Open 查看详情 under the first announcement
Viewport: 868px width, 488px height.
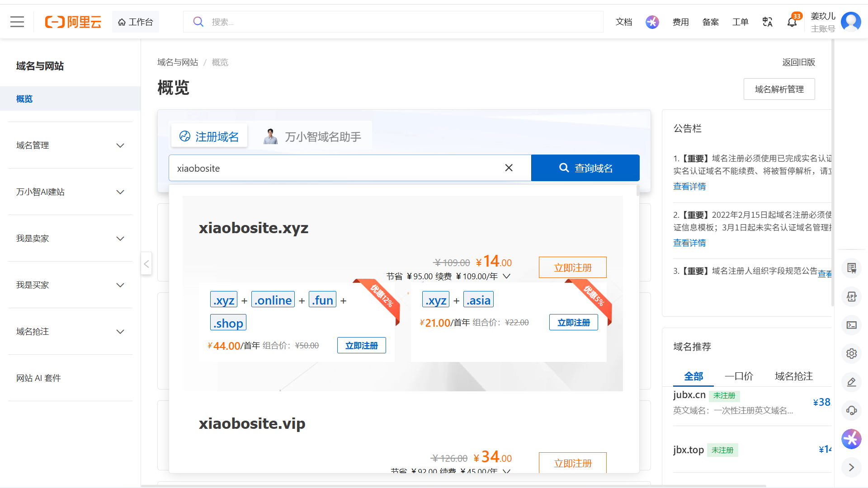(x=689, y=187)
